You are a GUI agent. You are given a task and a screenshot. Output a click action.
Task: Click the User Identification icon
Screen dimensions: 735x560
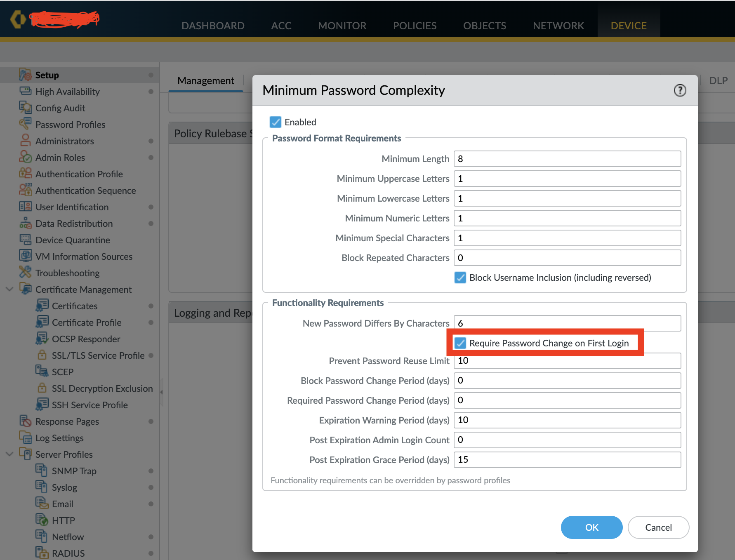[x=25, y=206]
